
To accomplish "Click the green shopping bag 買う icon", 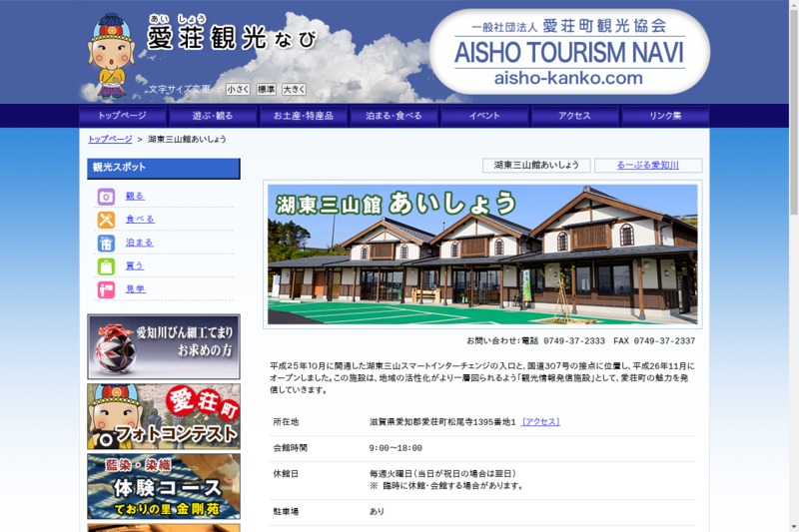I will (106, 266).
